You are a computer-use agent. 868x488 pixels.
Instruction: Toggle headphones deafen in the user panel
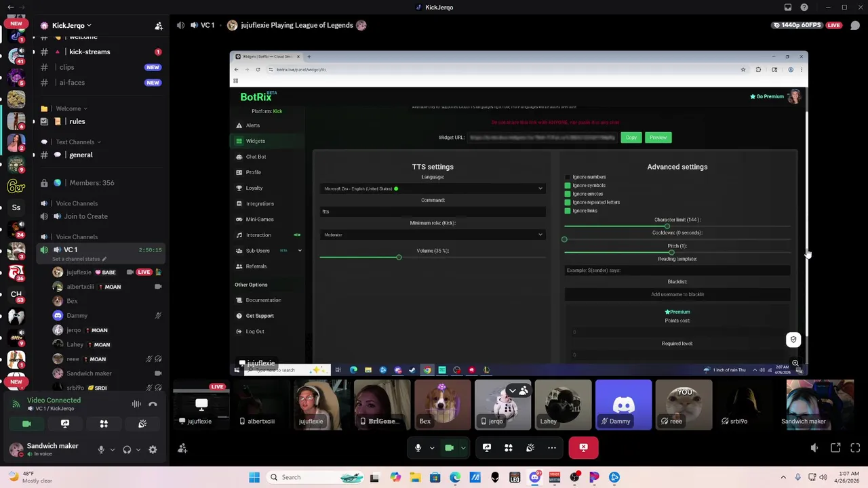point(127,449)
